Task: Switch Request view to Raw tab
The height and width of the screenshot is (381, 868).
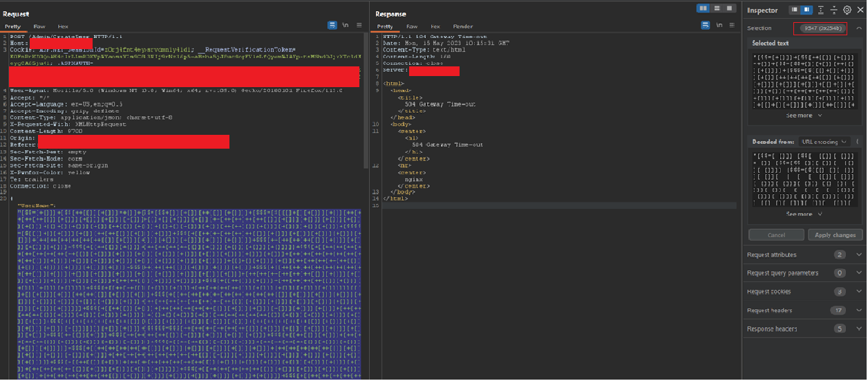Action: (x=39, y=26)
